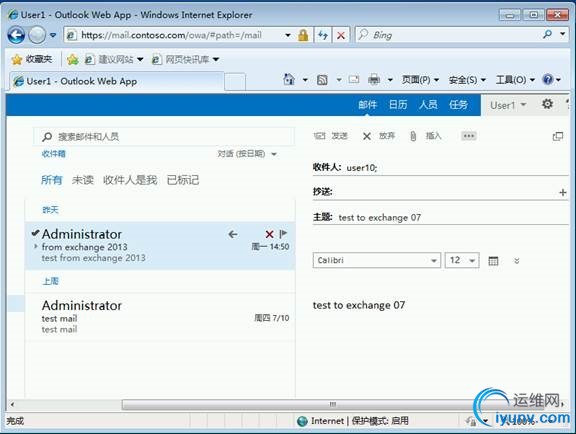Click the insert table icon

(493, 261)
